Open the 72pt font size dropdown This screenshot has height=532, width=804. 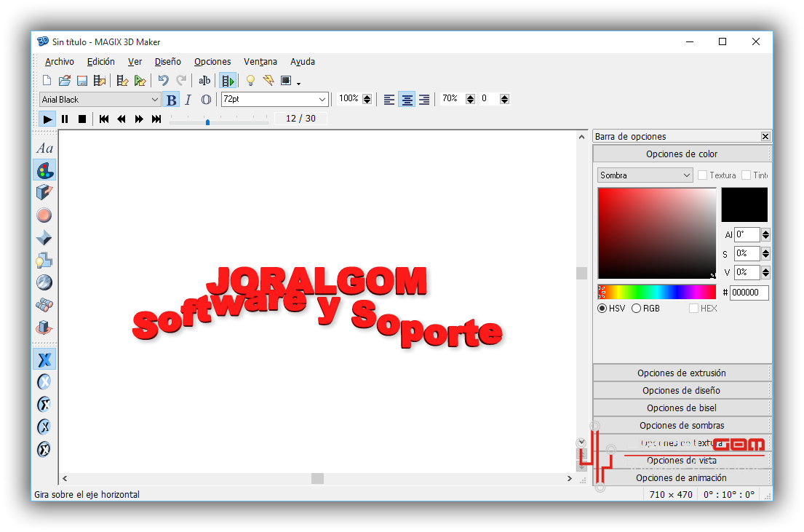(275, 100)
